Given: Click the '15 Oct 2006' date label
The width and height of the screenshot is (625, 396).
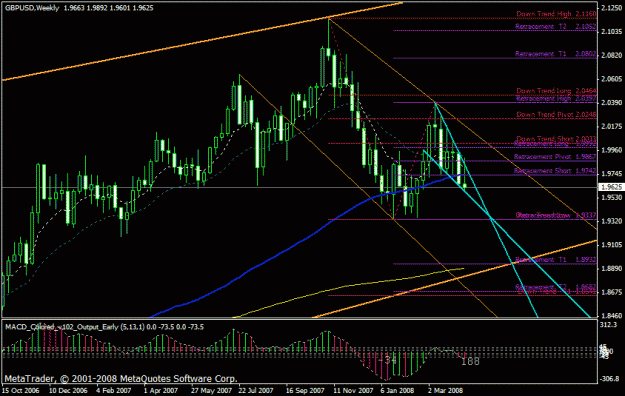Looking at the screenshot, I should tap(21, 390).
